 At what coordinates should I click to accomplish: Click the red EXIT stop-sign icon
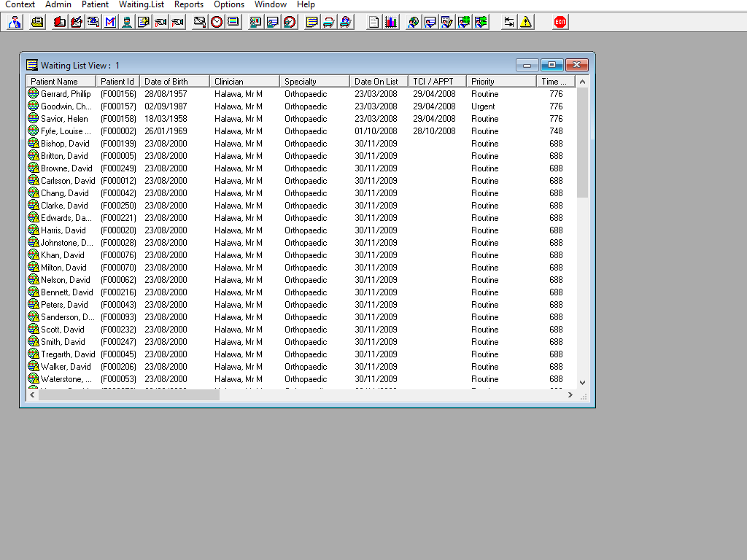560,22
